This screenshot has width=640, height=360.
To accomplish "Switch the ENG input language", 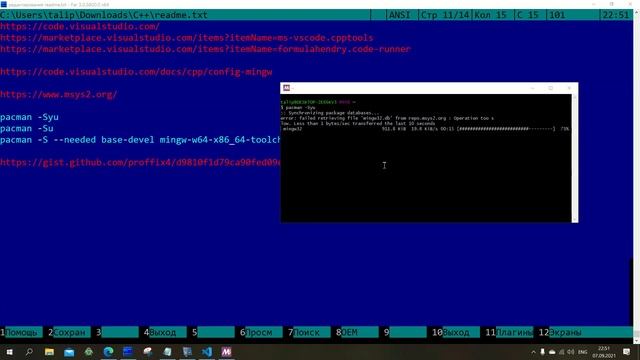I will pyautogui.click(x=582, y=352).
